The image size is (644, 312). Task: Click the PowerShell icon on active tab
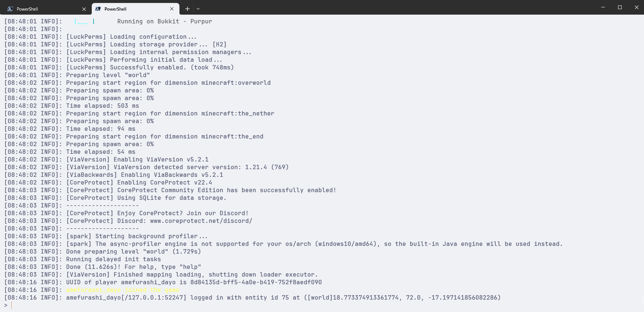[98, 9]
